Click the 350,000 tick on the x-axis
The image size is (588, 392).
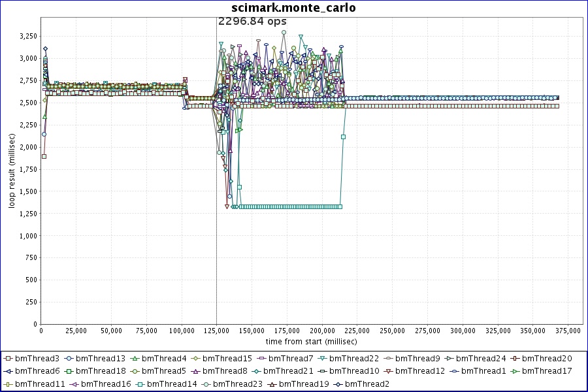coord(532,331)
